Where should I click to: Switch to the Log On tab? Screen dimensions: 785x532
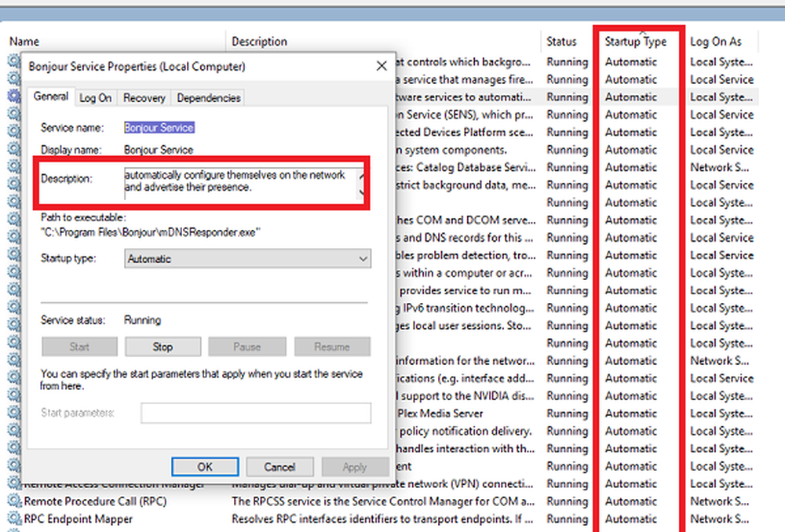click(95, 98)
